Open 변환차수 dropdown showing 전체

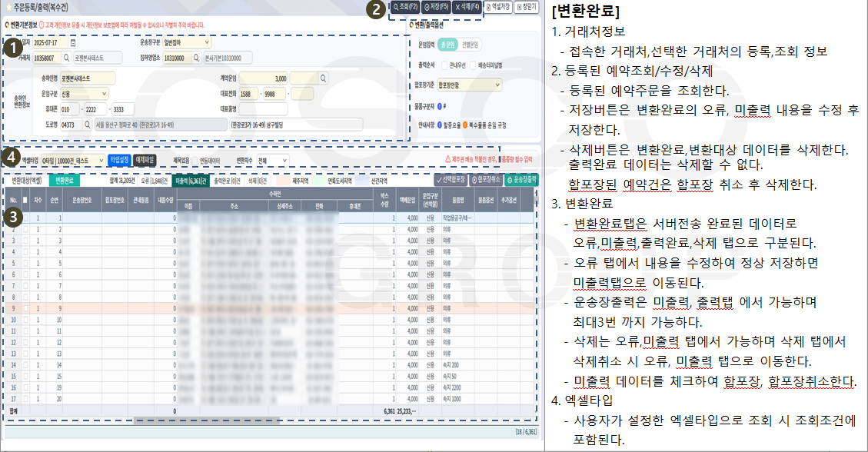point(272,161)
